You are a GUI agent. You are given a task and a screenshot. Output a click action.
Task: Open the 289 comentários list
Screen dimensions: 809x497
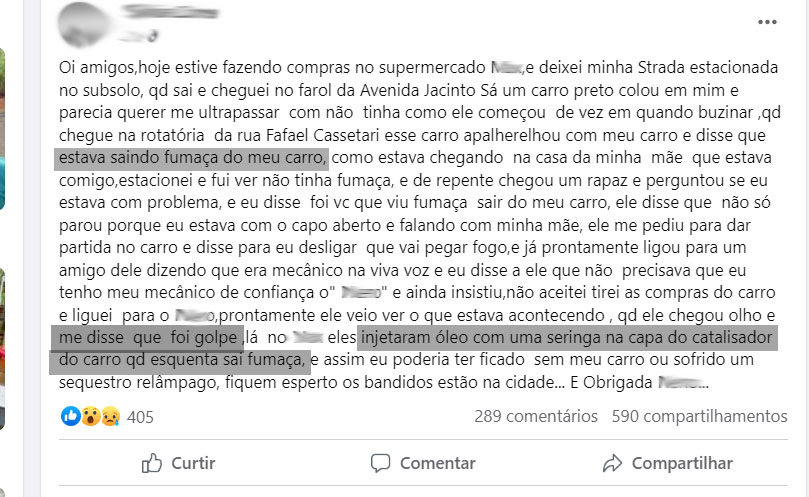click(x=535, y=417)
